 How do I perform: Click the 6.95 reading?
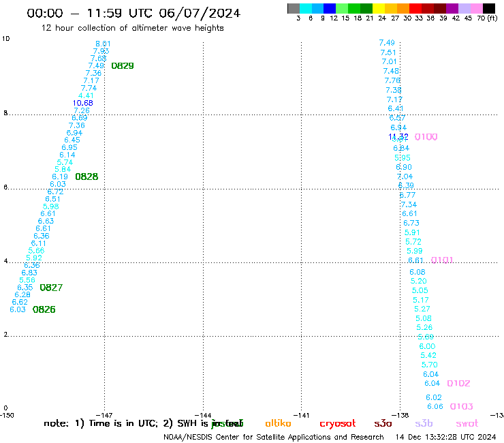click(x=69, y=147)
